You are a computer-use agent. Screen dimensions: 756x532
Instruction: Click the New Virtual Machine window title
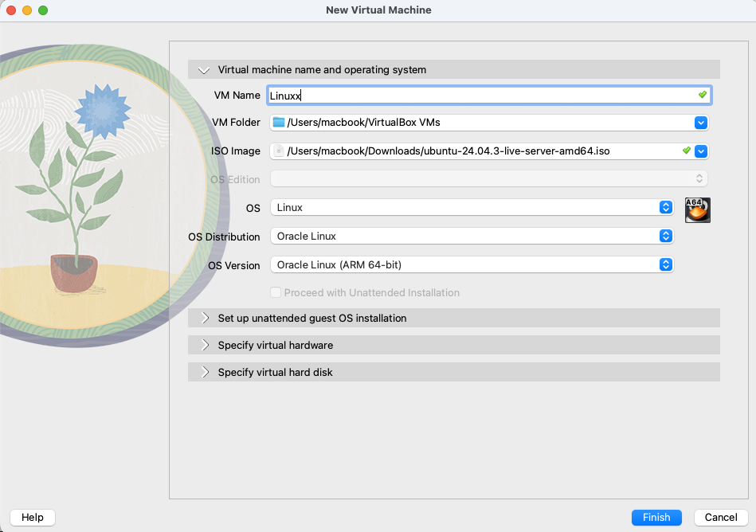point(378,10)
